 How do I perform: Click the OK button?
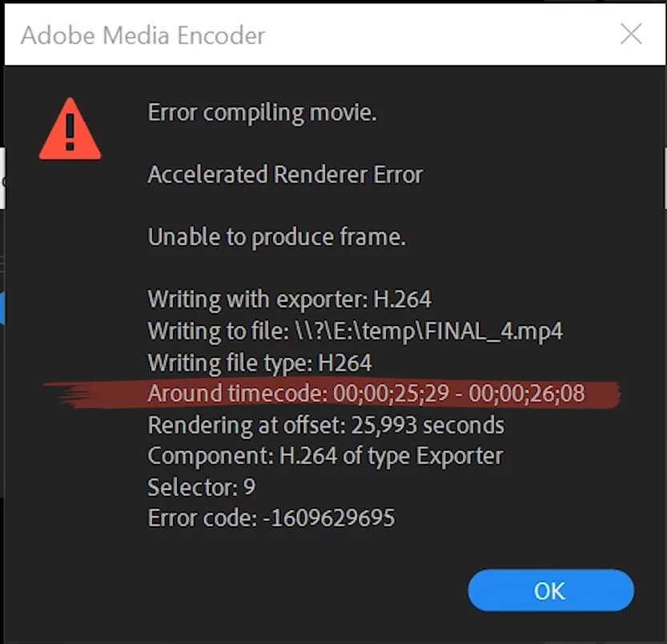550,591
